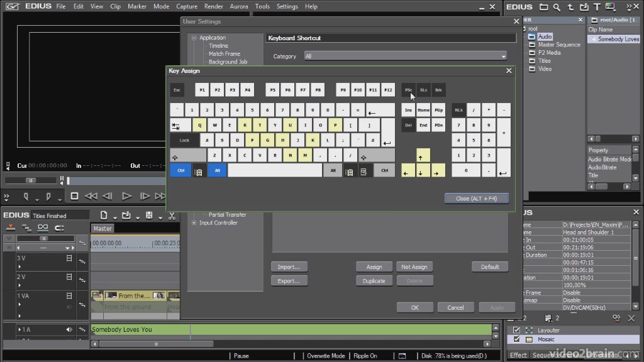Open the folder icon in the Bin toolbar
This screenshot has width=644, height=362.
544,7
